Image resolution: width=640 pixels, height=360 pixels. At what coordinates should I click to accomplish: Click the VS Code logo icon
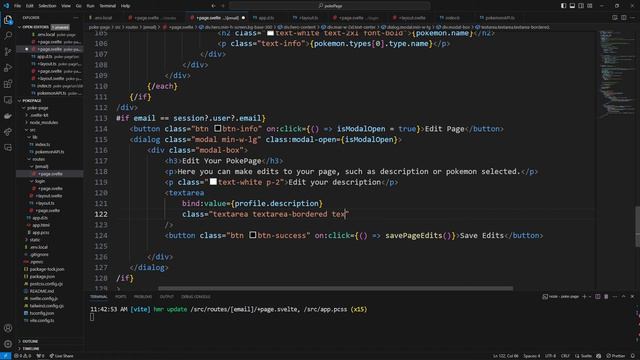[x=6, y=6]
